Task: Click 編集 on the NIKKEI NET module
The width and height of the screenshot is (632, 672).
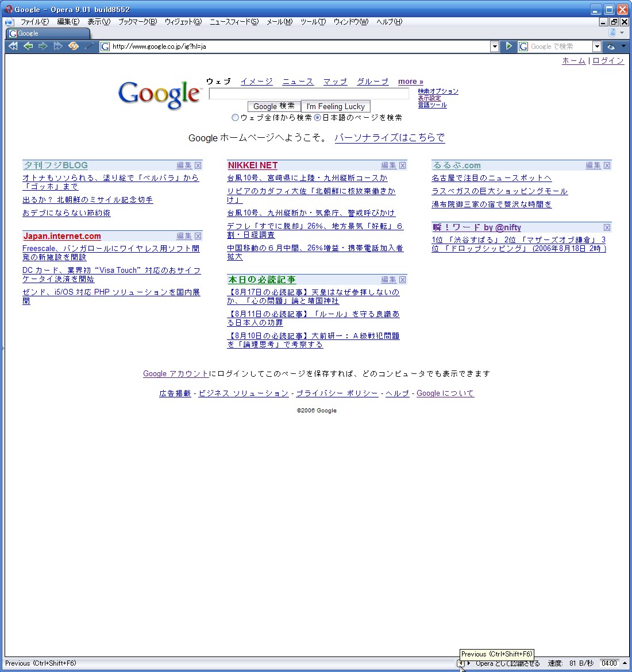Action: [388, 165]
